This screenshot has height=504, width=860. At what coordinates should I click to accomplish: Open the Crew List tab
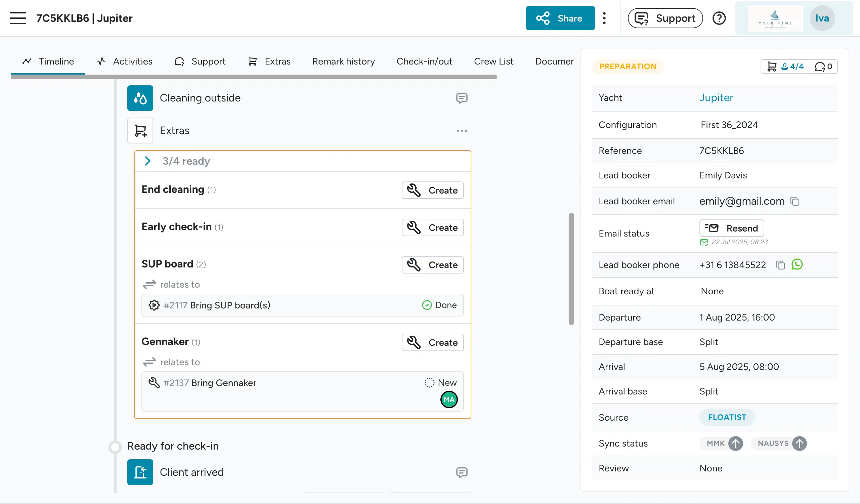(493, 61)
